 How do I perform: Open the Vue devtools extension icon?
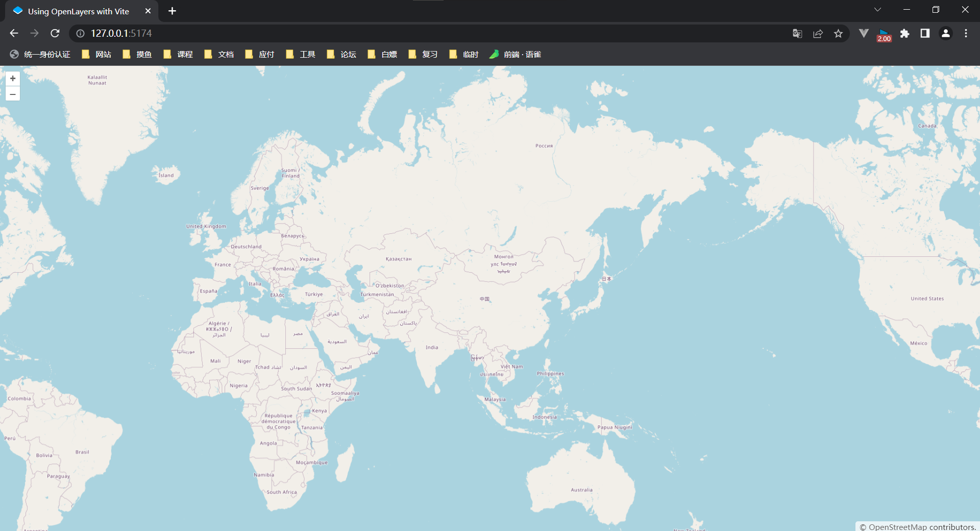point(864,33)
